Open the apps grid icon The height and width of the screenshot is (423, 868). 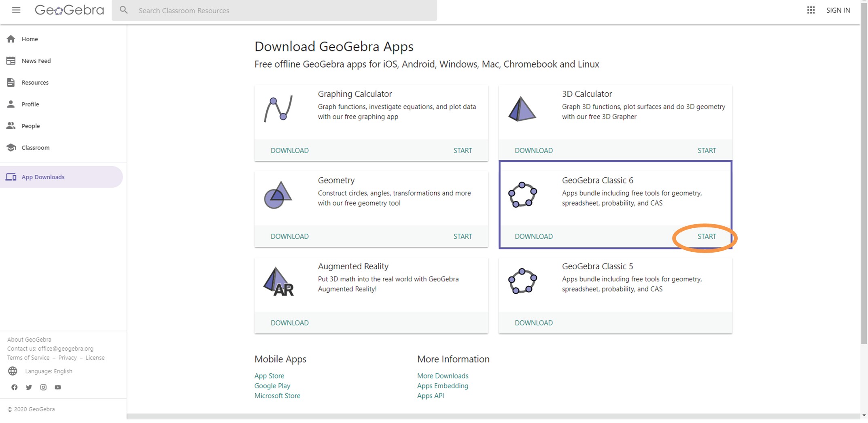[x=811, y=10]
